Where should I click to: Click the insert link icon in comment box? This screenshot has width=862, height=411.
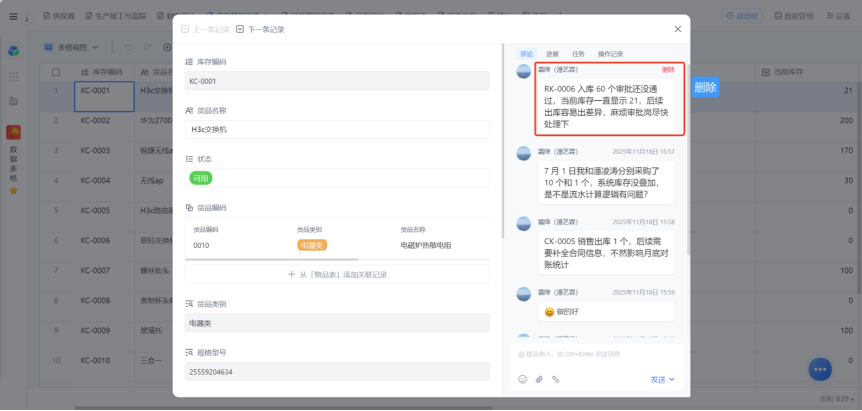pyautogui.click(x=556, y=379)
